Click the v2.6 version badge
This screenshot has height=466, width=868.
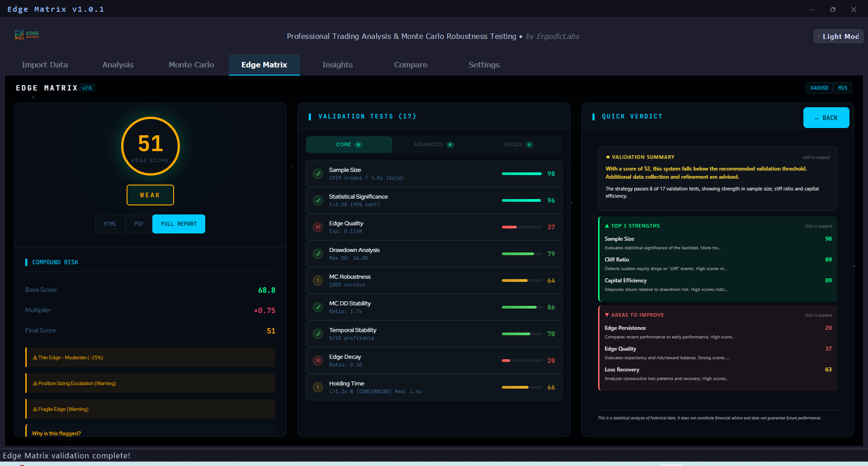point(87,88)
